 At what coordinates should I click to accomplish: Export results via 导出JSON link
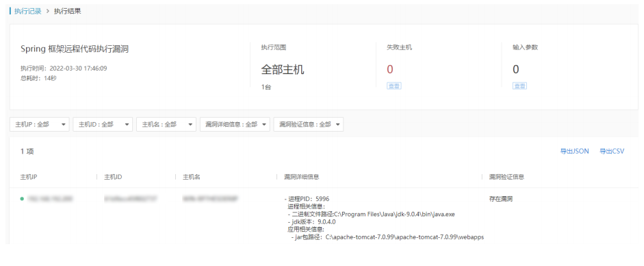point(574,152)
